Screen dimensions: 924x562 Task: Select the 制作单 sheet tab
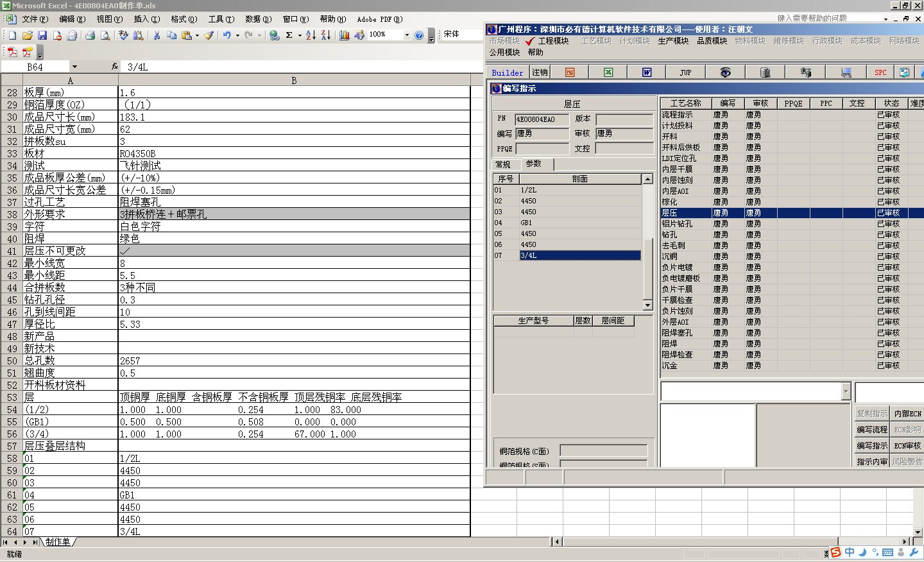(x=58, y=542)
